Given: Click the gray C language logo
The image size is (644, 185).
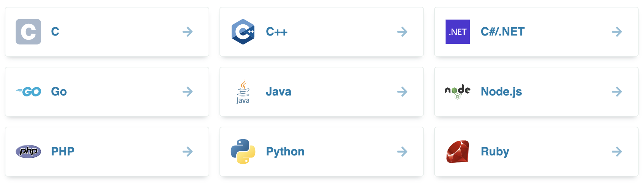Looking at the screenshot, I should coord(28,32).
